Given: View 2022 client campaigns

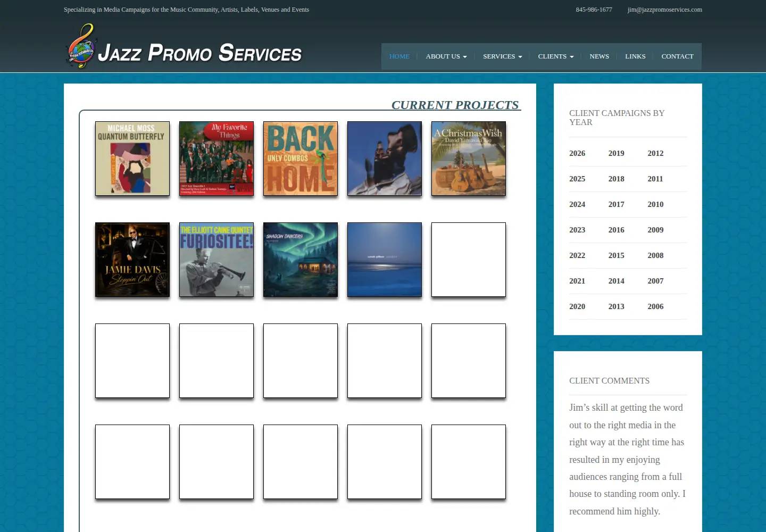Looking at the screenshot, I should click(577, 255).
